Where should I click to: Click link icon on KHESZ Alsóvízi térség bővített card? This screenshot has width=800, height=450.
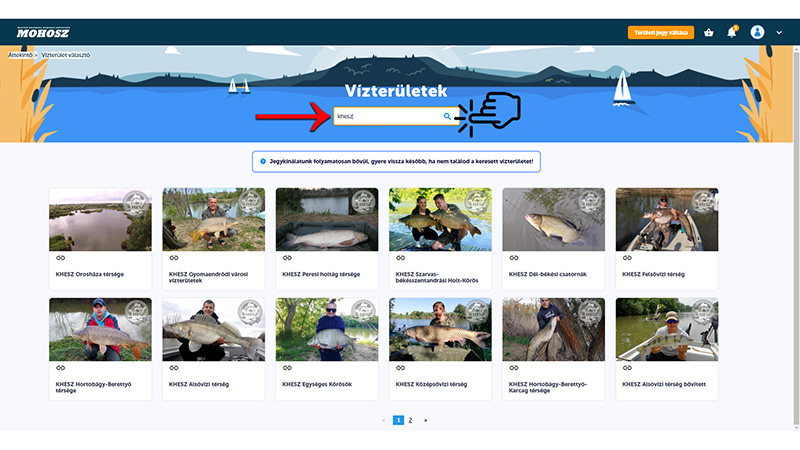coord(627,368)
